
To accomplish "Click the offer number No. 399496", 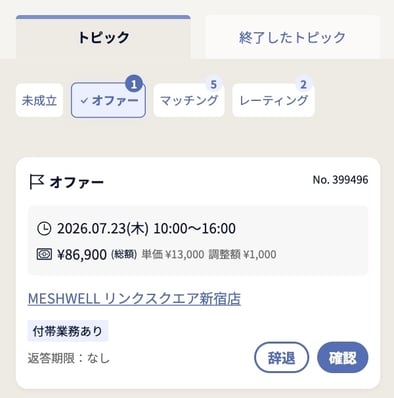I will click(340, 180).
